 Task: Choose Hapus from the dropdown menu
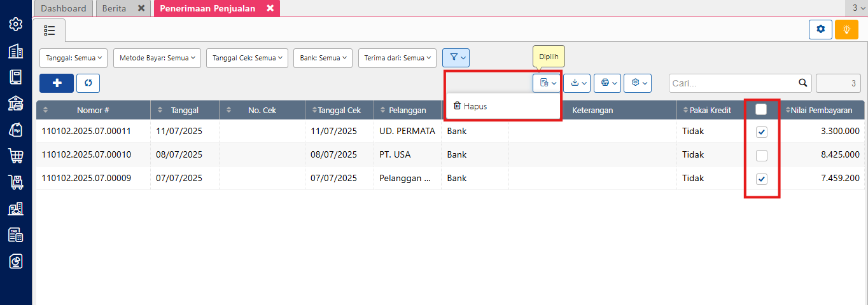pyautogui.click(x=471, y=106)
